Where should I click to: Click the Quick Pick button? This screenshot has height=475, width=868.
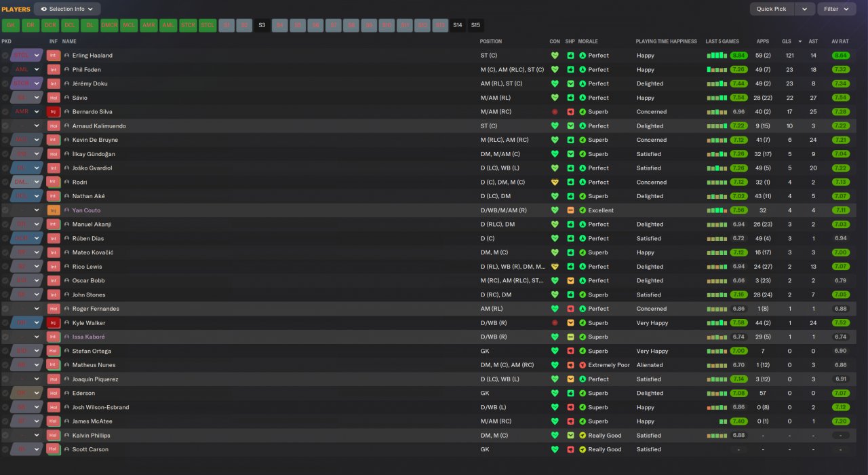coord(772,9)
